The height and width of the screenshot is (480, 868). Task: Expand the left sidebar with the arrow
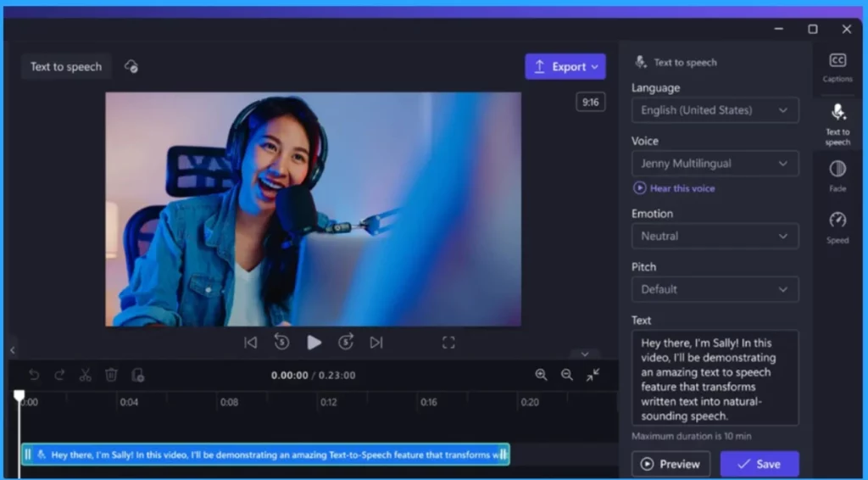[12, 350]
